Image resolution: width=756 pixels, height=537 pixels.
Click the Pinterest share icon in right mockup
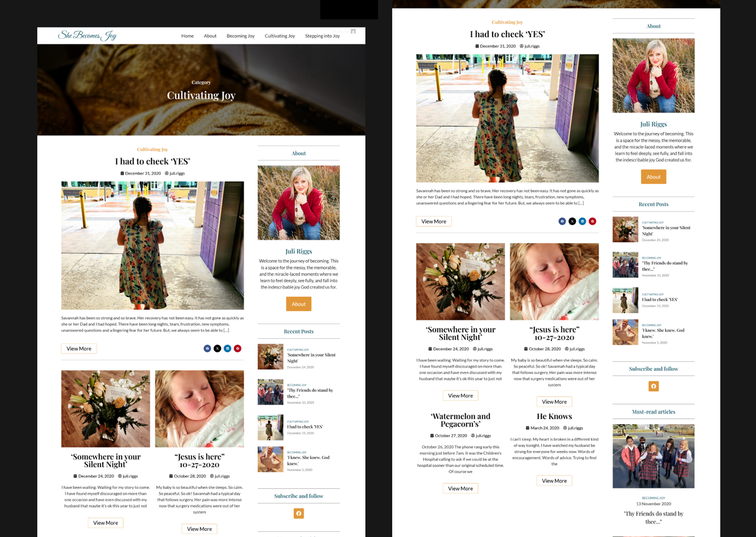coord(592,221)
